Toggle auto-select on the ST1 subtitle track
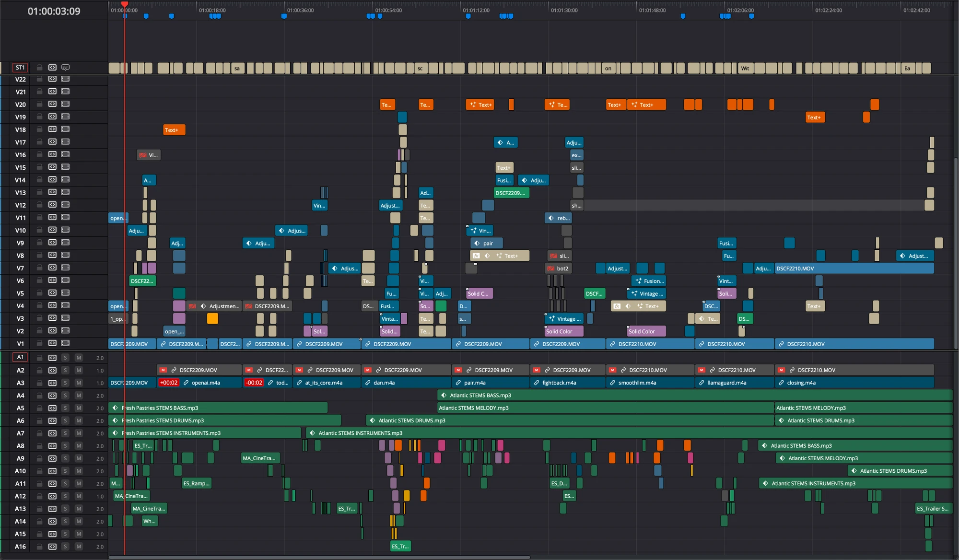Image resolution: width=959 pixels, height=560 pixels. (52, 68)
